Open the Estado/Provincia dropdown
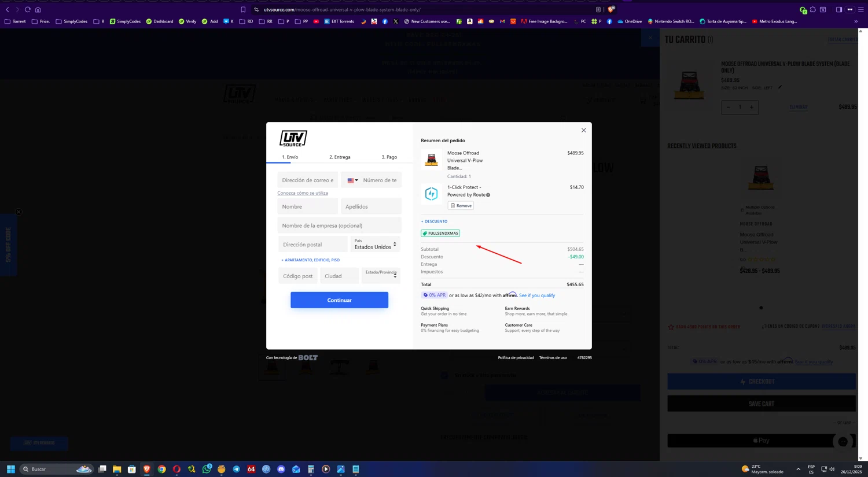This screenshot has width=868, height=477. 381,276
